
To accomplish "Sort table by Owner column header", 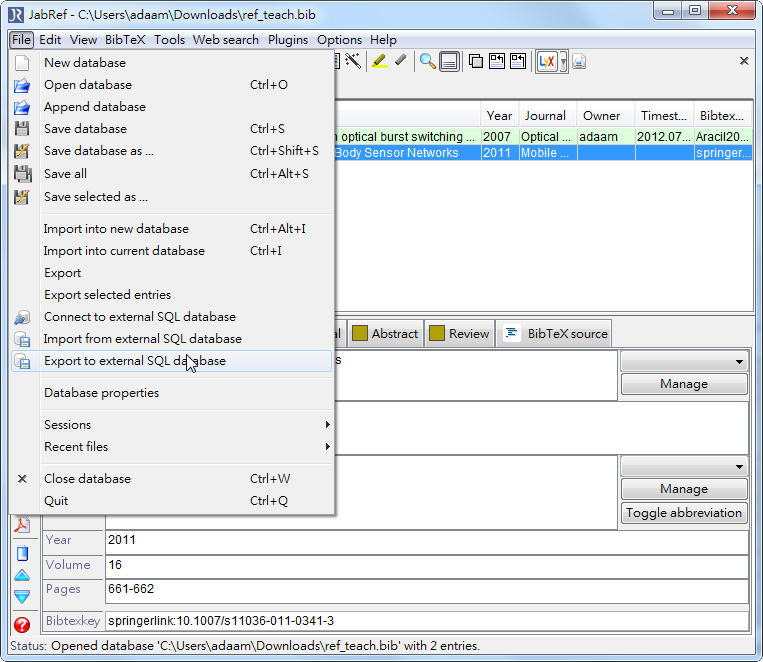I will pyautogui.click(x=605, y=116).
